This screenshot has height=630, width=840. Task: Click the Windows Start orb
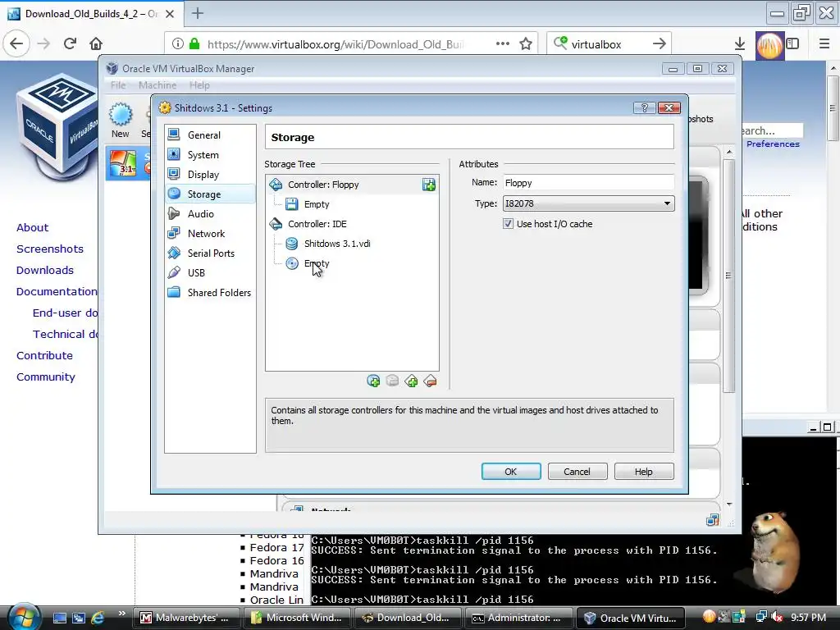pyautogui.click(x=24, y=617)
